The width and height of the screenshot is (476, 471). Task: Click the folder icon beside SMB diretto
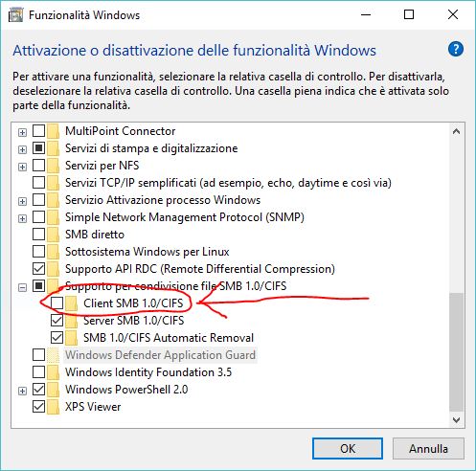point(53,235)
